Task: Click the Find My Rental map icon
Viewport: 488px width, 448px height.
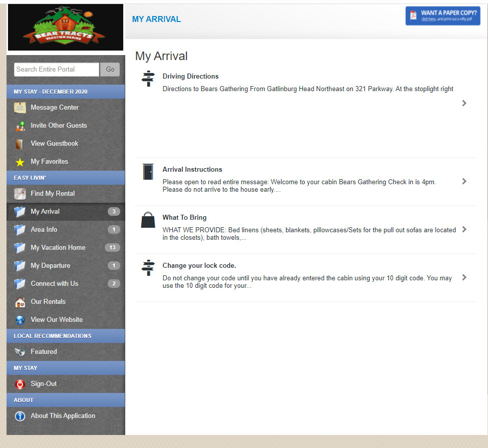Action: pos(20,194)
